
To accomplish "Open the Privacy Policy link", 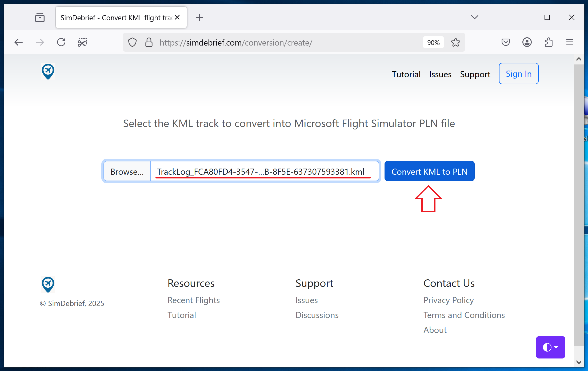I will 449,300.
